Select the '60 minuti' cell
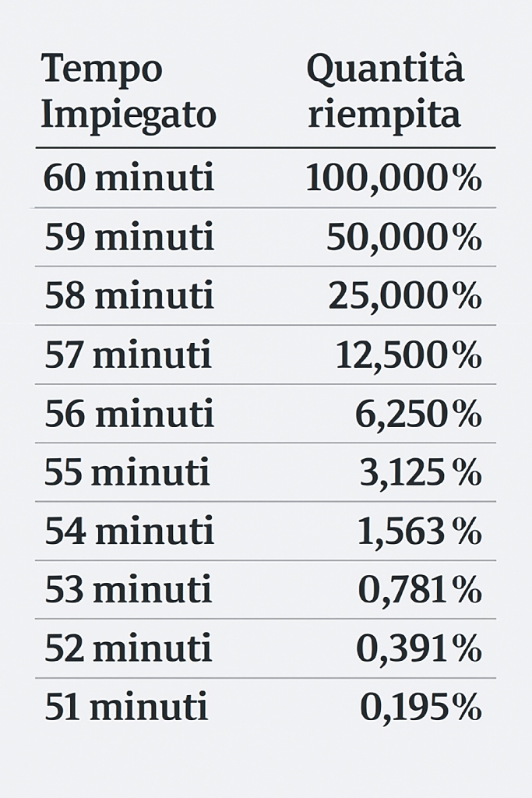 tap(129, 178)
